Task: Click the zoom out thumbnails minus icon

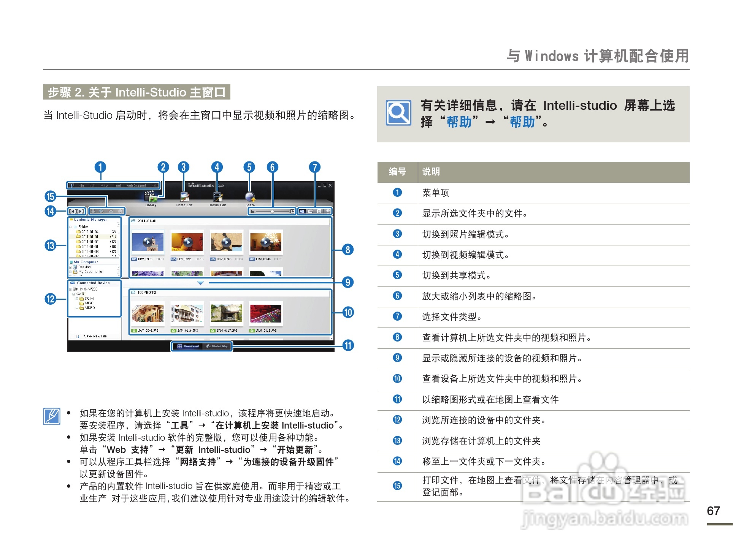Action: point(253,212)
